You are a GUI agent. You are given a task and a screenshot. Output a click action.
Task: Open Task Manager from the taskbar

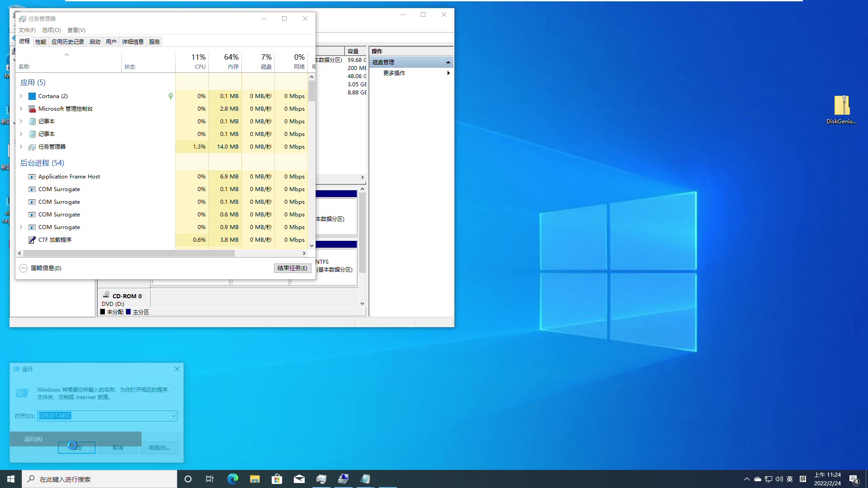321,479
